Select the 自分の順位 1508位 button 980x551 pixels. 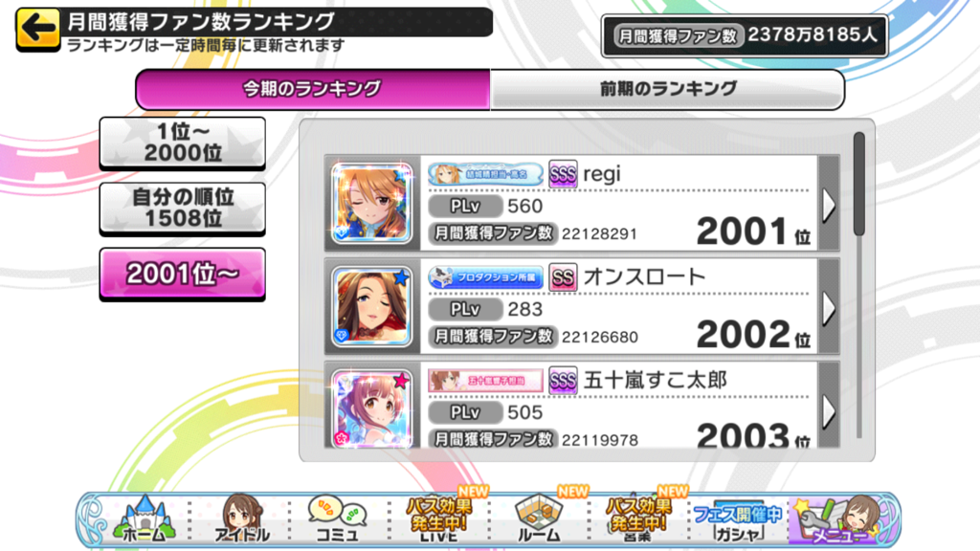coord(183,208)
